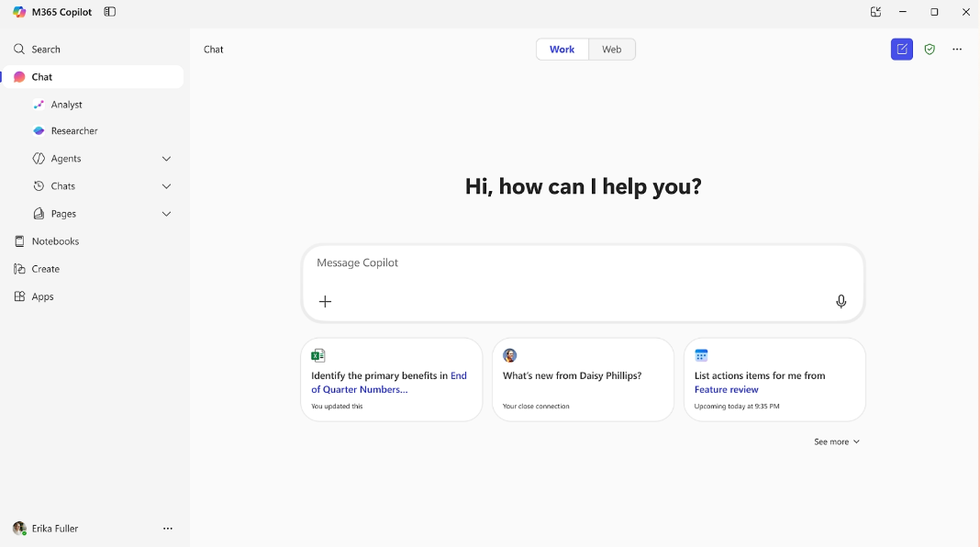Viewport: 980px width, 547px height.
Task: Minimize the M365 Copilot window
Action: click(x=903, y=12)
